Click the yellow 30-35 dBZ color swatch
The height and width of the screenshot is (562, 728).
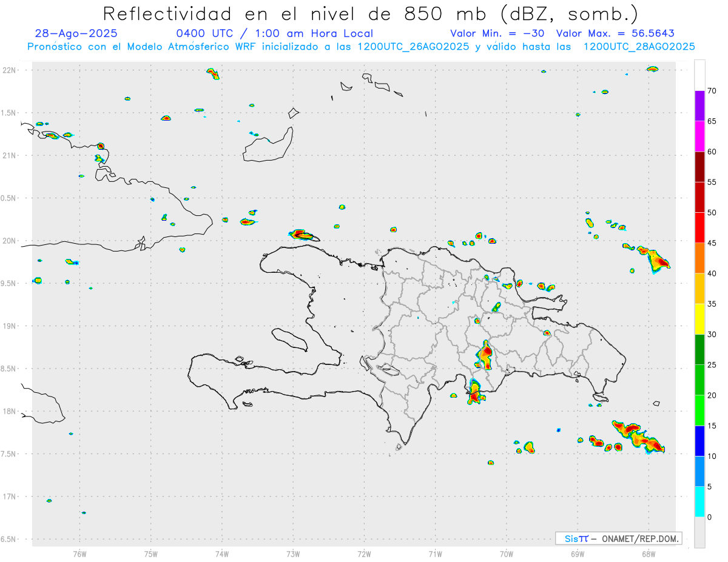[699, 319]
